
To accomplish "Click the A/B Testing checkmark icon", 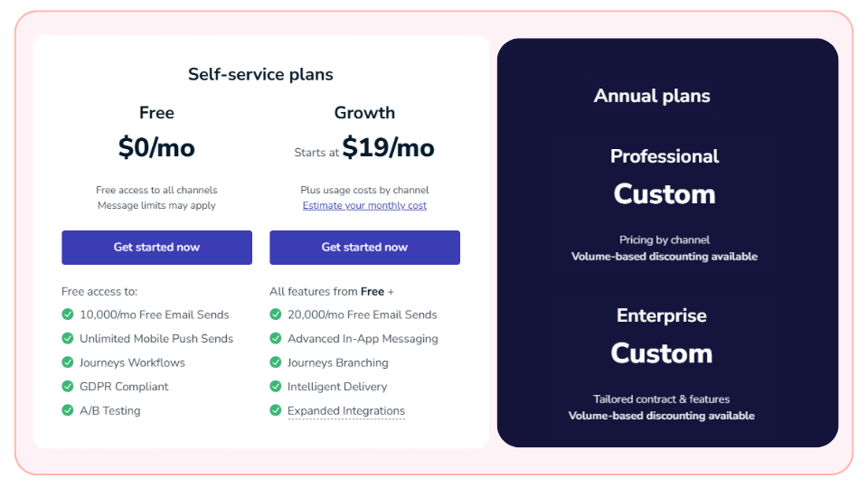I will 68,410.
